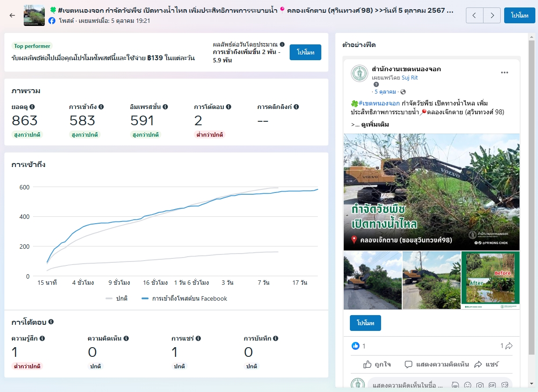Click info icon next to อิมเพรสชั่น
This screenshot has height=392, width=538.
point(165,107)
